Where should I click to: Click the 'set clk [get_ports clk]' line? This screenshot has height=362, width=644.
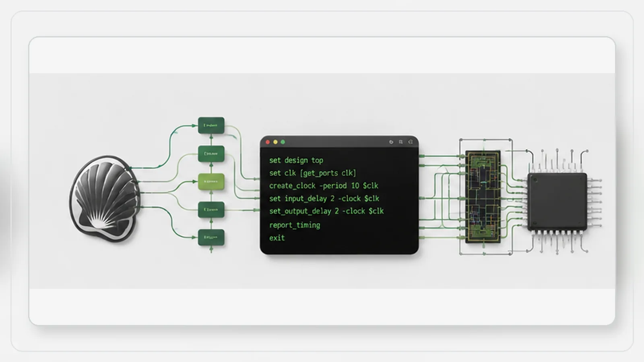(x=312, y=173)
